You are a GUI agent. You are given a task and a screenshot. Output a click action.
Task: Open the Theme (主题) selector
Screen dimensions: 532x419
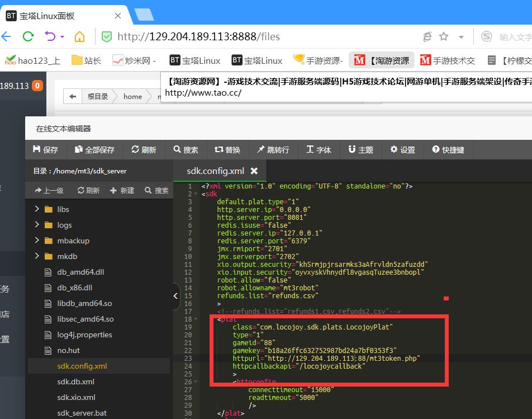point(360,149)
